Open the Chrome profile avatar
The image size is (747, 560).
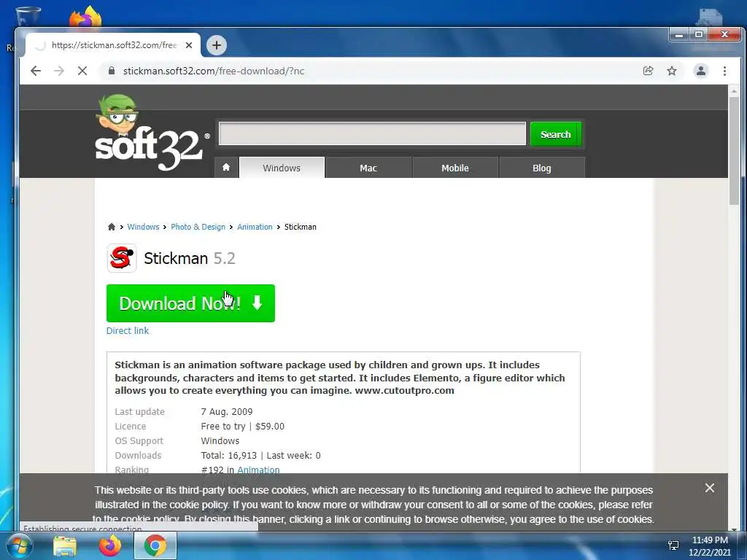(x=701, y=71)
